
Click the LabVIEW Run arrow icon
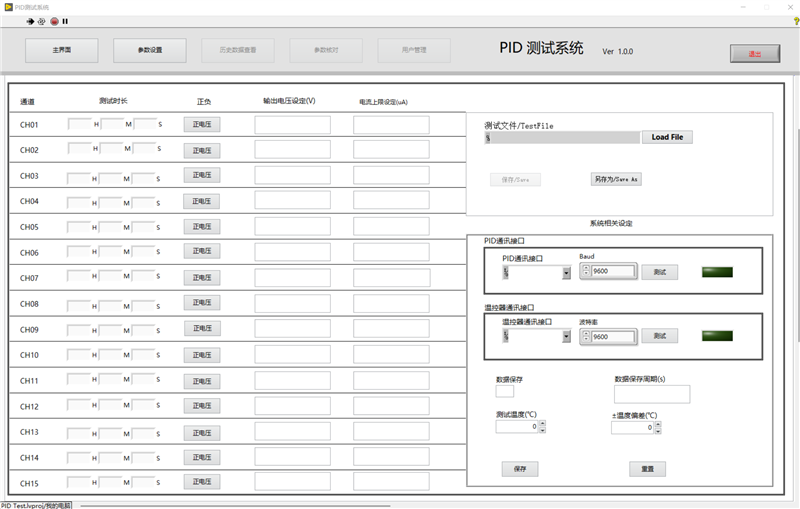tap(30, 20)
